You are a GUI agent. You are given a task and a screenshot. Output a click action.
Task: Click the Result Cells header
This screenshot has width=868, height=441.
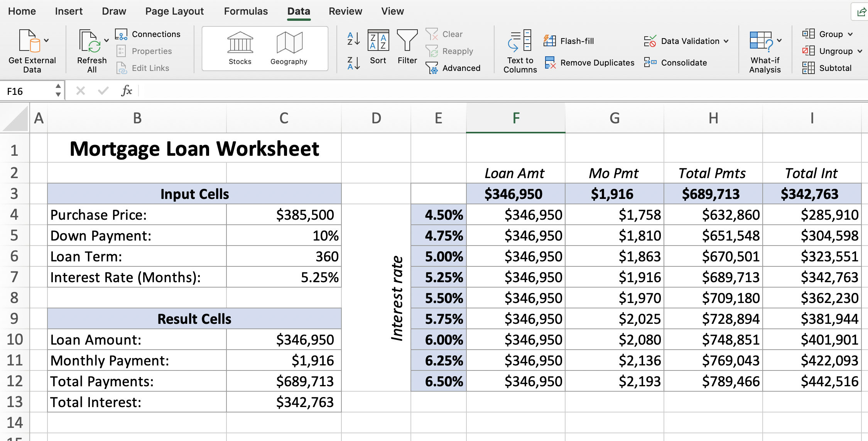click(x=194, y=319)
